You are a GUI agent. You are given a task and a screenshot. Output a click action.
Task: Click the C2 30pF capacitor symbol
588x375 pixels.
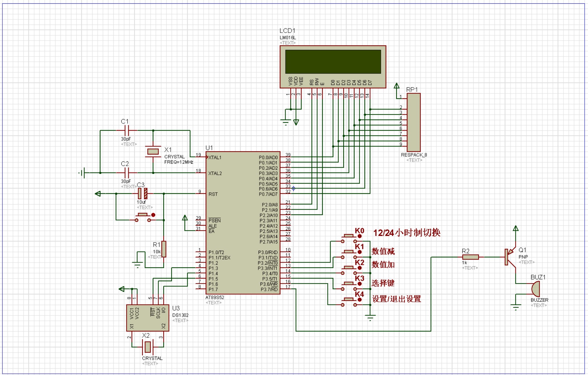(x=127, y=173)
